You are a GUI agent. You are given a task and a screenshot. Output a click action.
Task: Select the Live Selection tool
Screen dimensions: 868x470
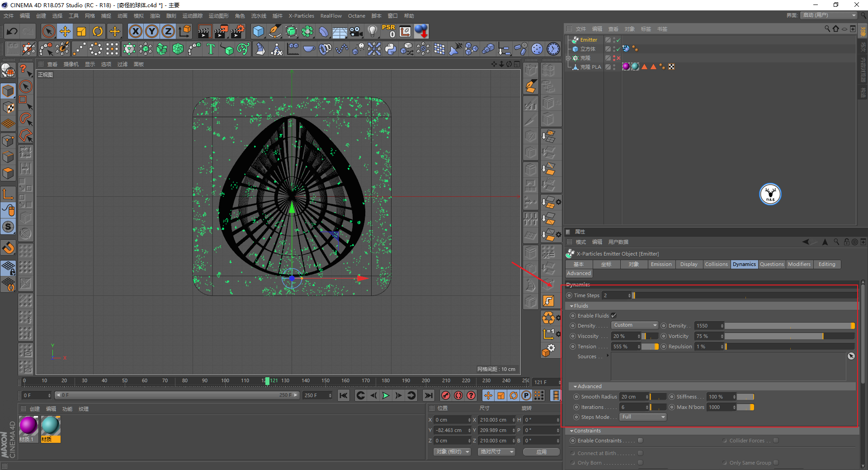48,31
